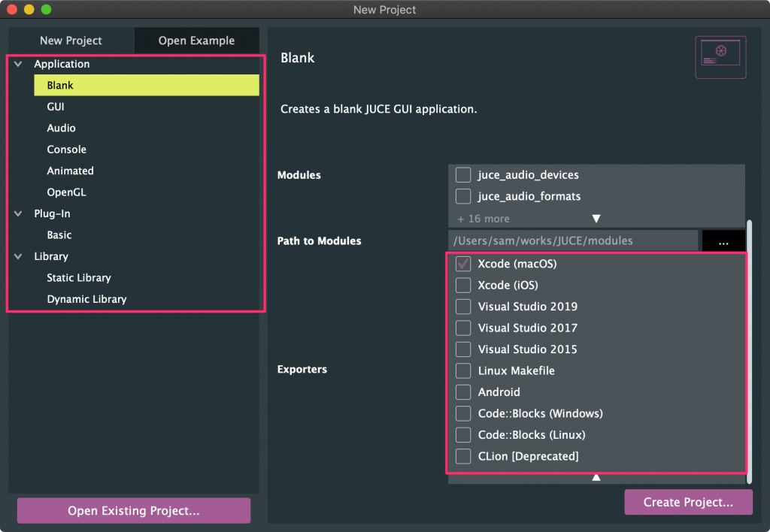770x532 pixels.
Task: Click the Path to Modules text field
Action: (x=573, y=241)
